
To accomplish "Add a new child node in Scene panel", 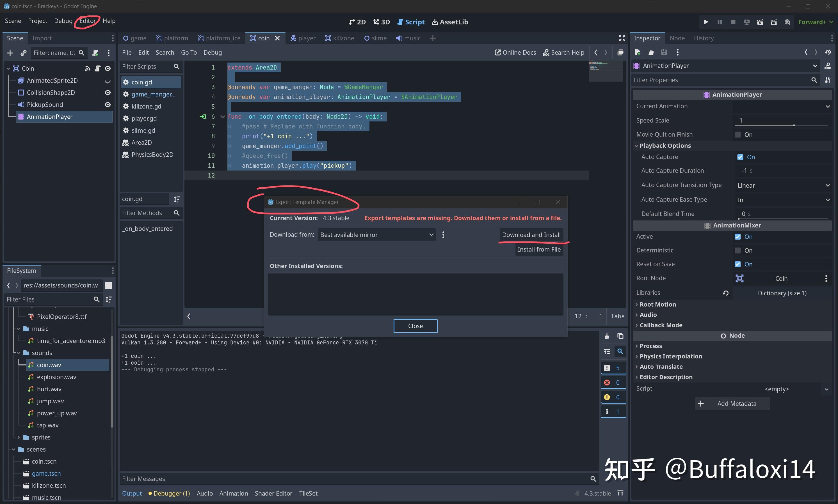I will pos(10,53).
